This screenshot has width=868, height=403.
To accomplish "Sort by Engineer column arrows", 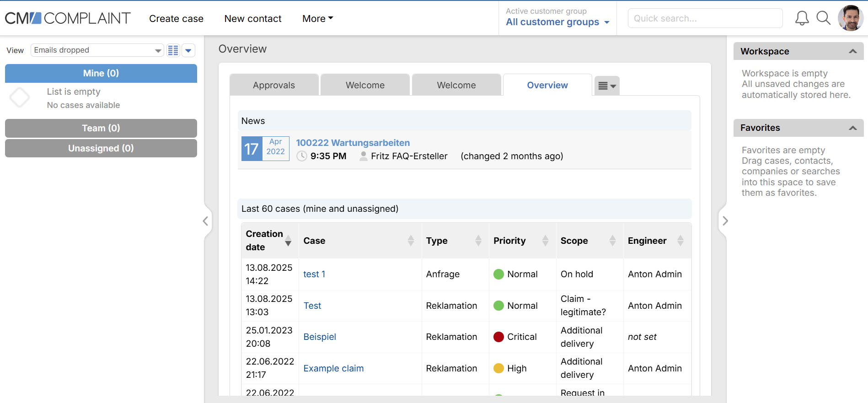I will coord(680,241).
